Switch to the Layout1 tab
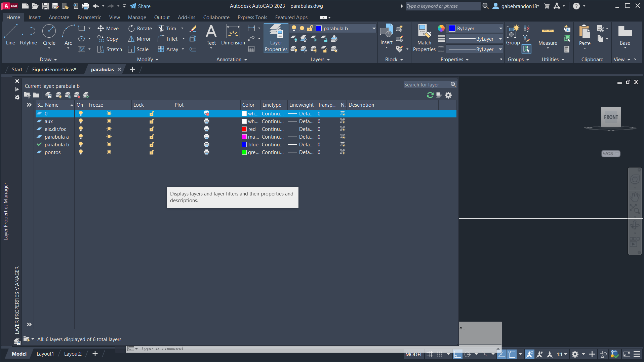This screenshot has width=644, height=362. point(45,354)
